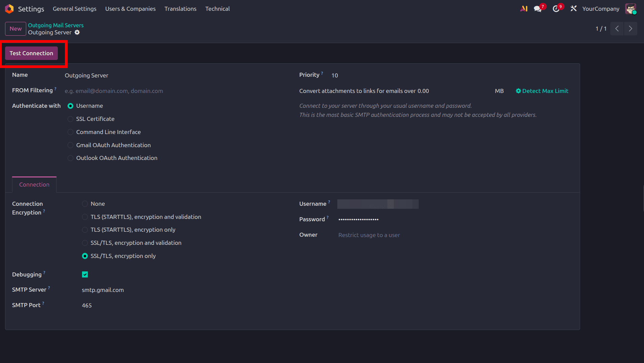This screenshot has height=363, width=644.
Task: Choose SSL/TLS, encryption only
Action: click(85, 256)
